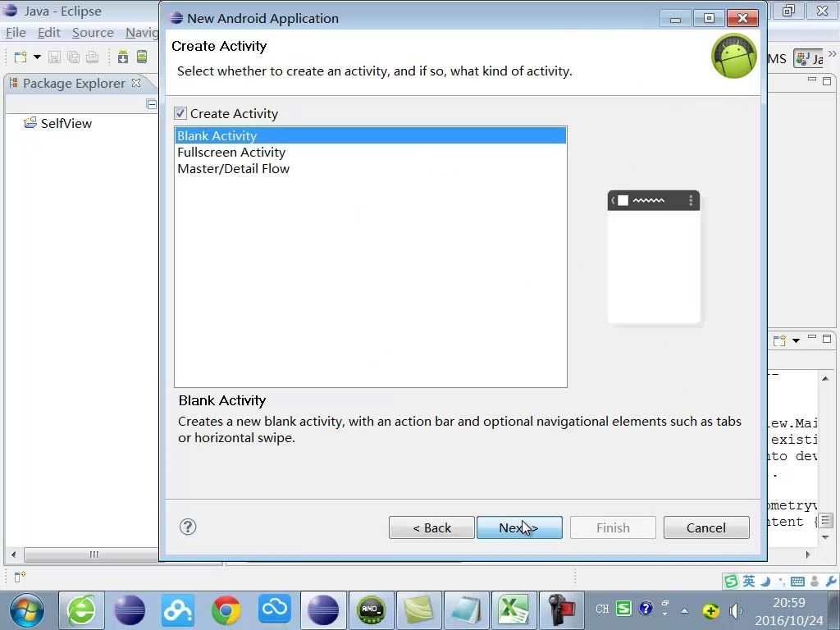Open Google Chrome from the taskbar
The width and height of the screenshot is (840, 630).
pos(226,610)
